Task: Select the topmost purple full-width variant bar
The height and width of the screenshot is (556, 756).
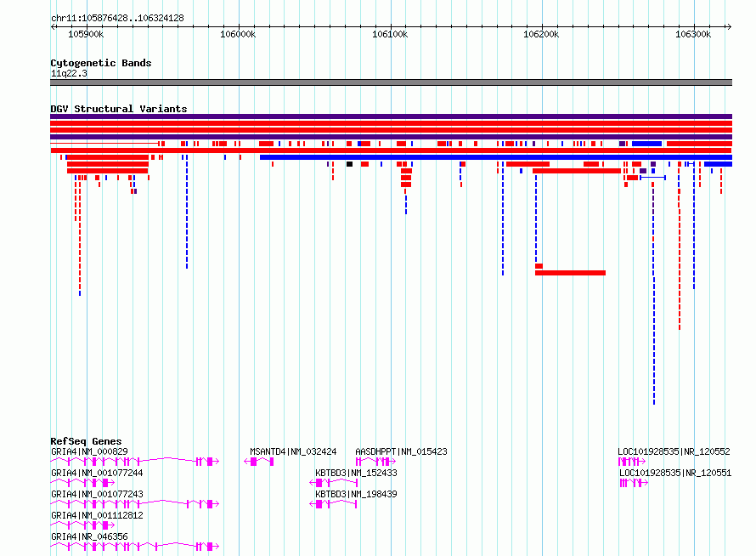Action: point(391,116)
